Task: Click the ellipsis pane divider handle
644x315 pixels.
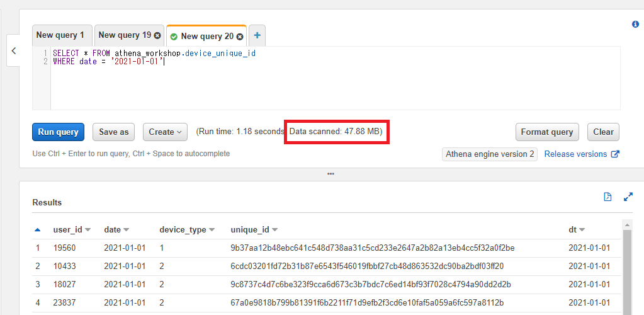Action: (330, 174)
